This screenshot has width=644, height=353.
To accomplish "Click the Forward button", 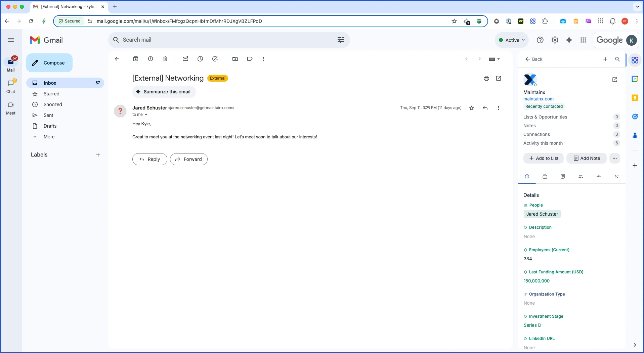I will tap(189, 159).
